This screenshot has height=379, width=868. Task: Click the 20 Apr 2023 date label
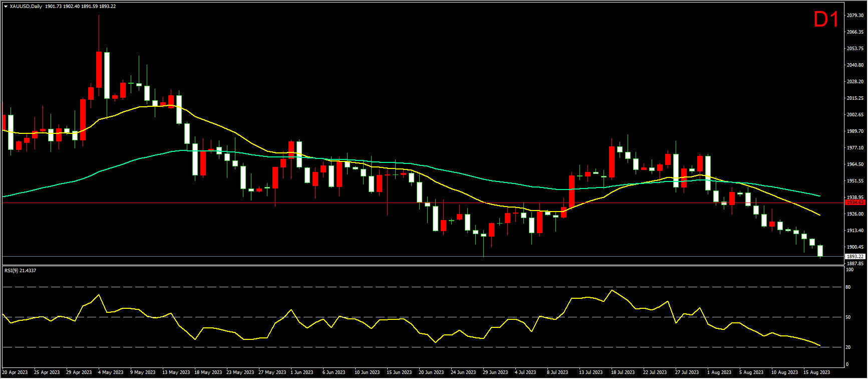tap(15, 372)
